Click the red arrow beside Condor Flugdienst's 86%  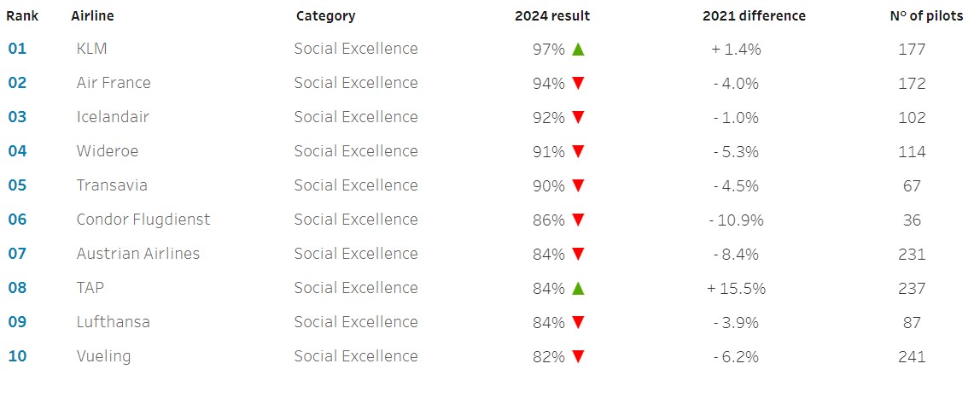tap(578, 220)
